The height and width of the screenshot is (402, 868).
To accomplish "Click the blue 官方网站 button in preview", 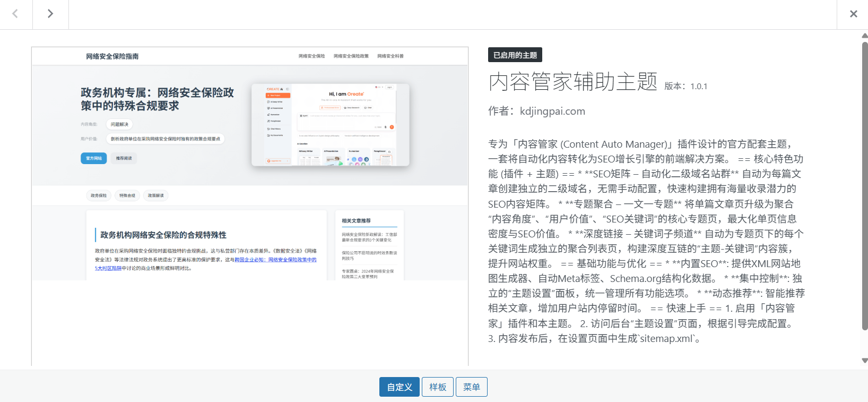I will tap(94, 158).
